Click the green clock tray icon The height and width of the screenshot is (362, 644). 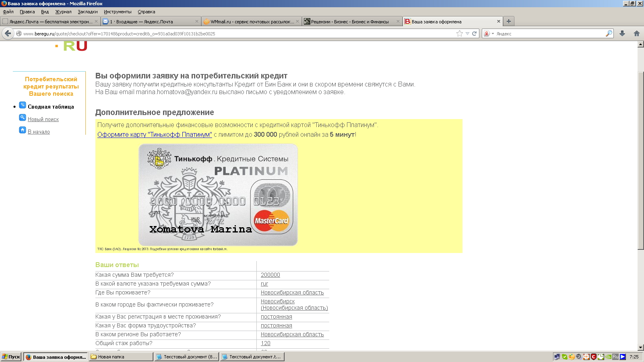(601, 357)
